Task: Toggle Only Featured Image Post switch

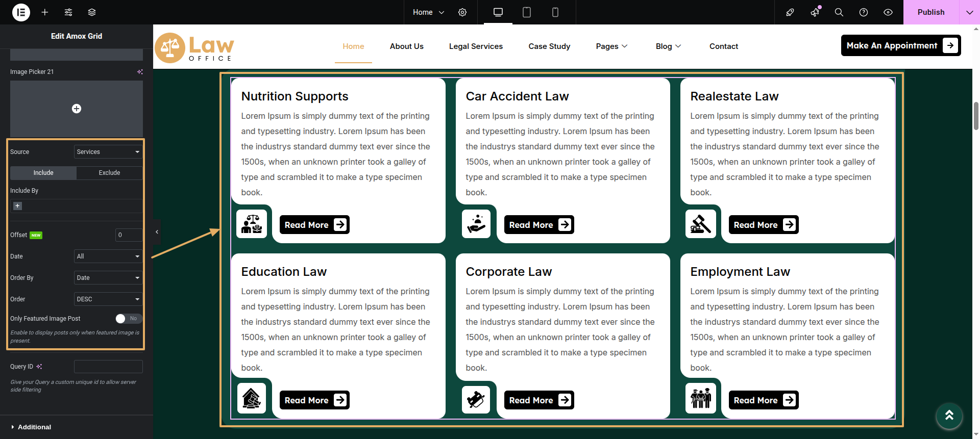Action: pyautogui.click(x=128, y=319)
